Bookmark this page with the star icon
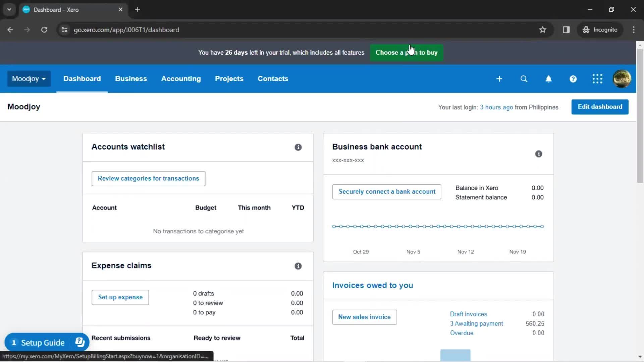644x362 pixels. coord(543,30)
